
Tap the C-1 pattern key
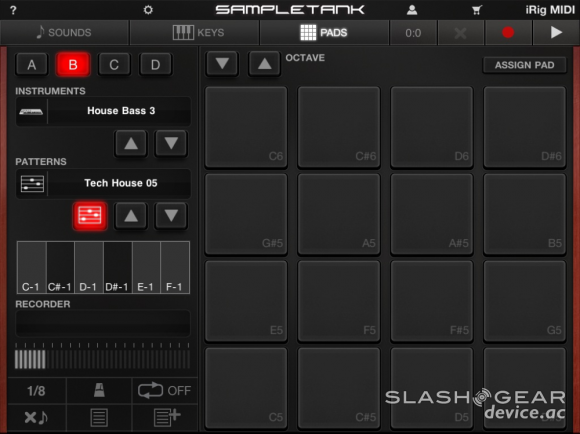pos(31,267)
